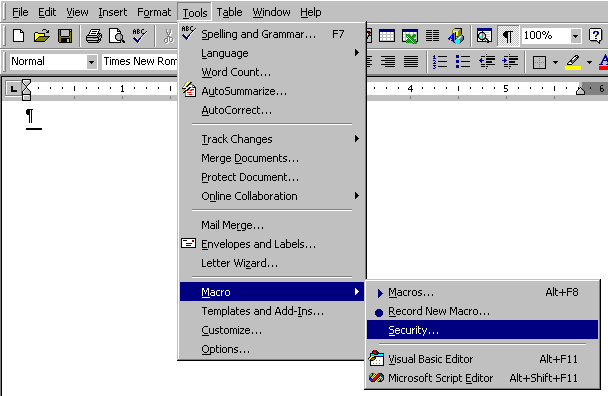This screenshot has height=396, width=608.
Task: Insert a Microsoft Excel Worksheet icon
Action: [410, 36]
